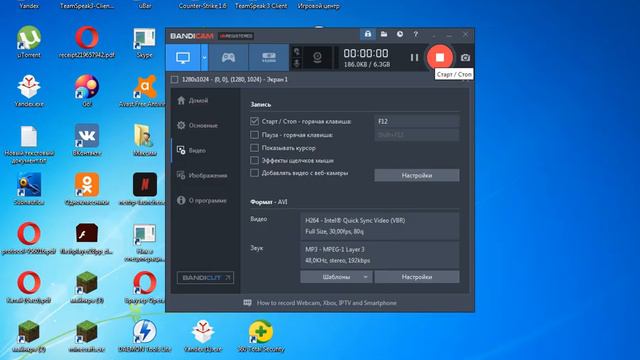This screenshot has height=360, width=640.
Task: Click the lock icon in Bandicam title bar
Action: 368,34
